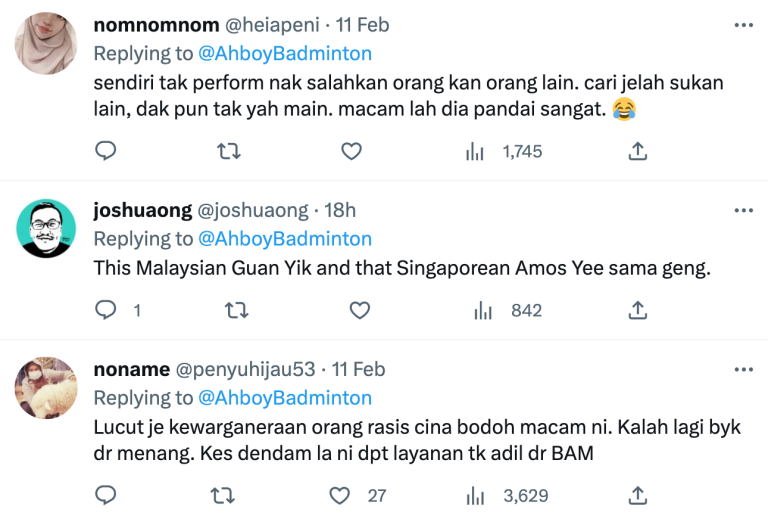Retweet joshuaong's tweet
This screenshot has width=768, height=522.
click(x=237, y=310)
